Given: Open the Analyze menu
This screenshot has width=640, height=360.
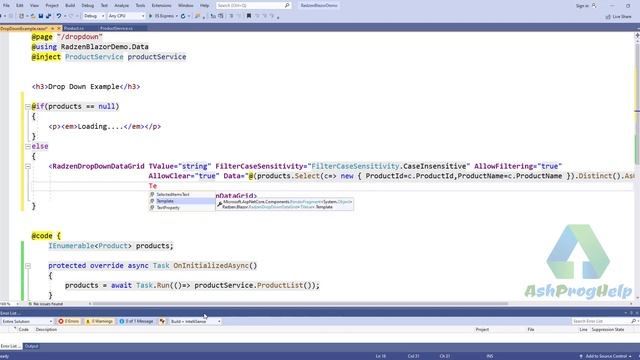Looking at the screenshot, I should click(x=122, y=5).
